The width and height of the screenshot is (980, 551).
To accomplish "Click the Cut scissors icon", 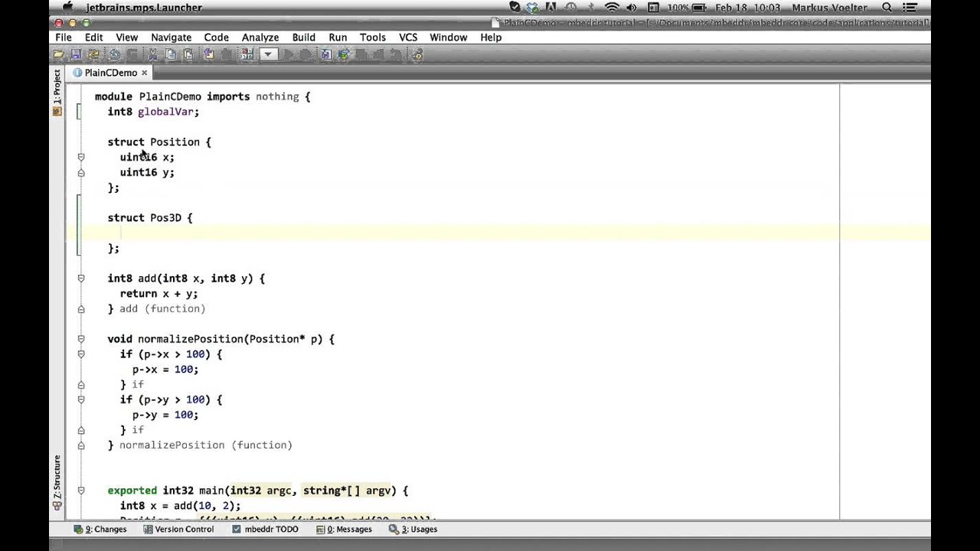I will point(152,54).
